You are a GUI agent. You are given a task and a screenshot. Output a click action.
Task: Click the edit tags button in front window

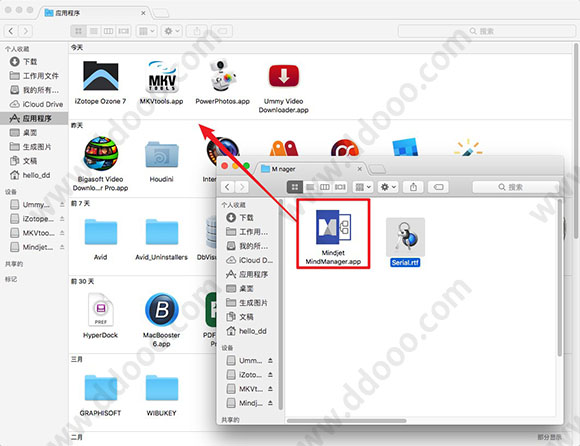coord(438,187)
